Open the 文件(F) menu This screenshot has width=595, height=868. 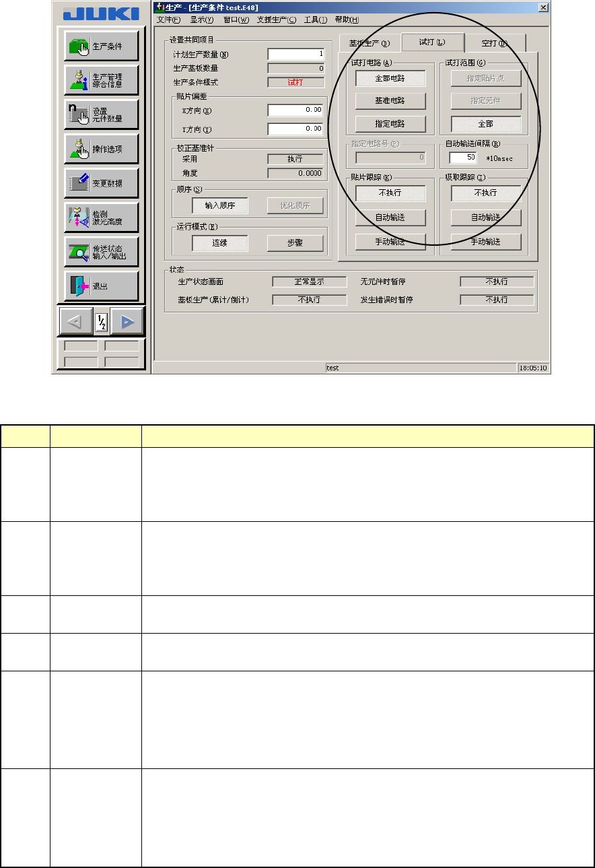click(x=168, y=20)
